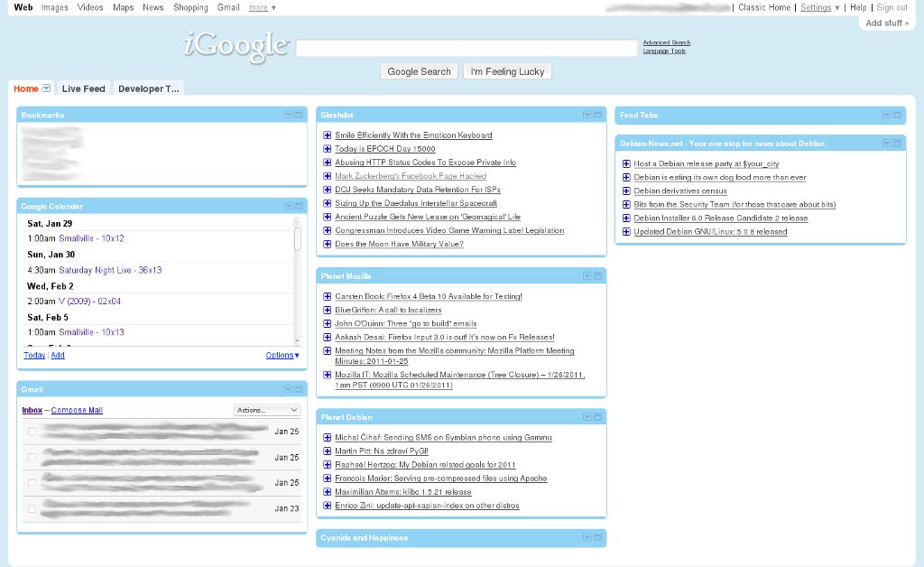Expand plus icon for 'Aakash Desai: Firefox Input 3.0'
Image resolution: width=924 pixels, height=567 pixels.
[x=327, y=337]
